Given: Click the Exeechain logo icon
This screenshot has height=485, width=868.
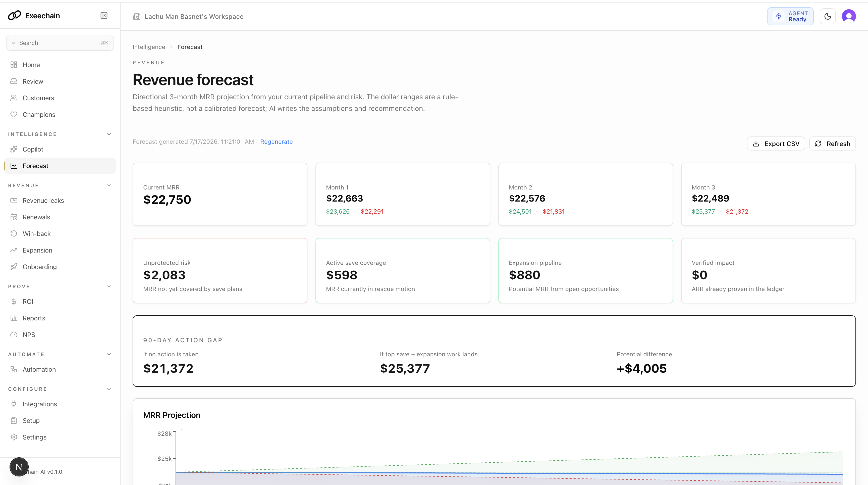Looking at the screenshot, I should 15,16.
